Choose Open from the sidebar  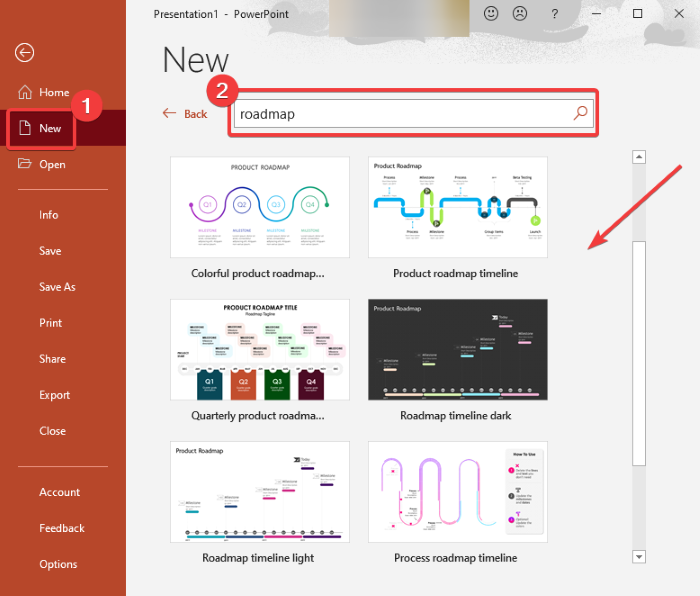pos(52,164)
